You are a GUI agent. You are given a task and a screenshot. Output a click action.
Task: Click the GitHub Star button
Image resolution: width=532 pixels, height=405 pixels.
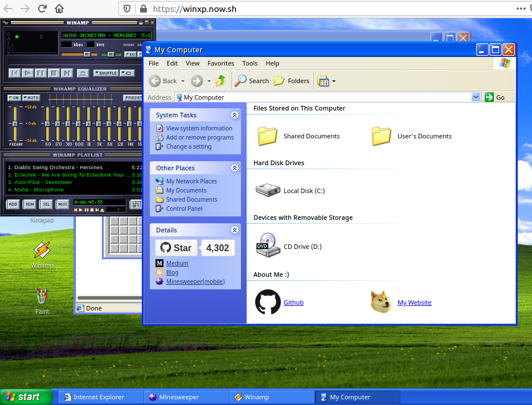click(x=176, y=248)
